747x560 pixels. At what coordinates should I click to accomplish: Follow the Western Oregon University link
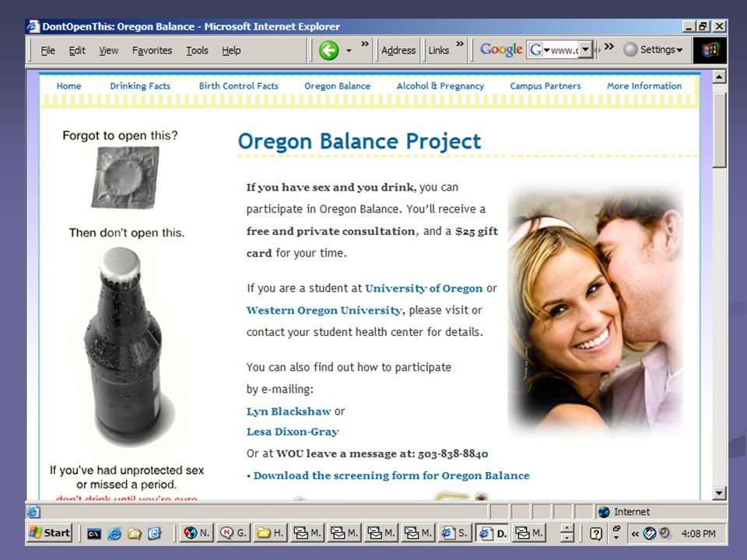[324, 310]
